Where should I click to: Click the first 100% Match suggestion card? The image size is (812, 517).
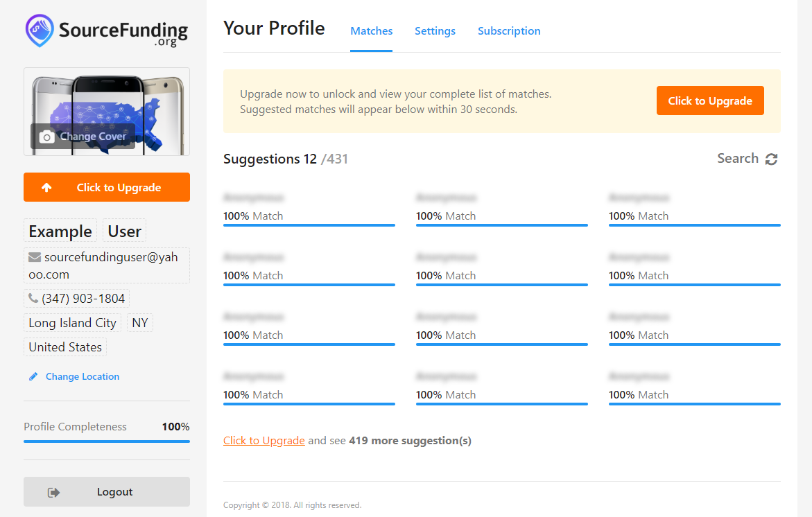click(x=309, y=209)
